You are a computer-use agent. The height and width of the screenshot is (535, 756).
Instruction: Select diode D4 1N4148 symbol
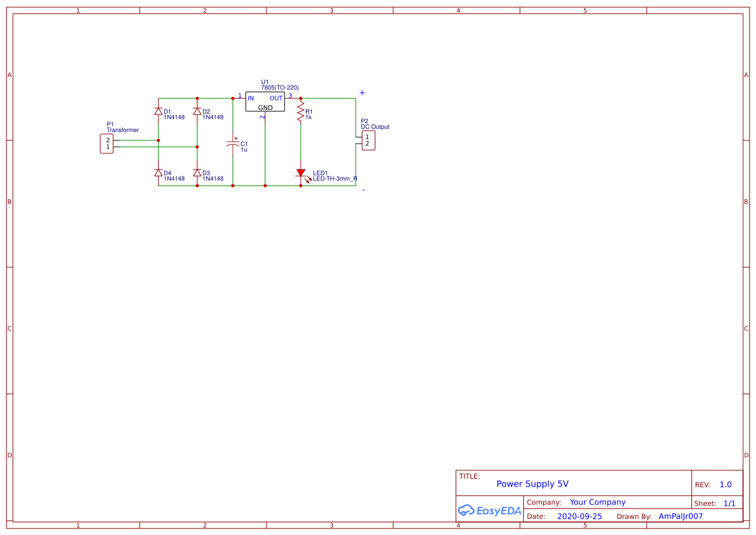click(x=158, y=173)
